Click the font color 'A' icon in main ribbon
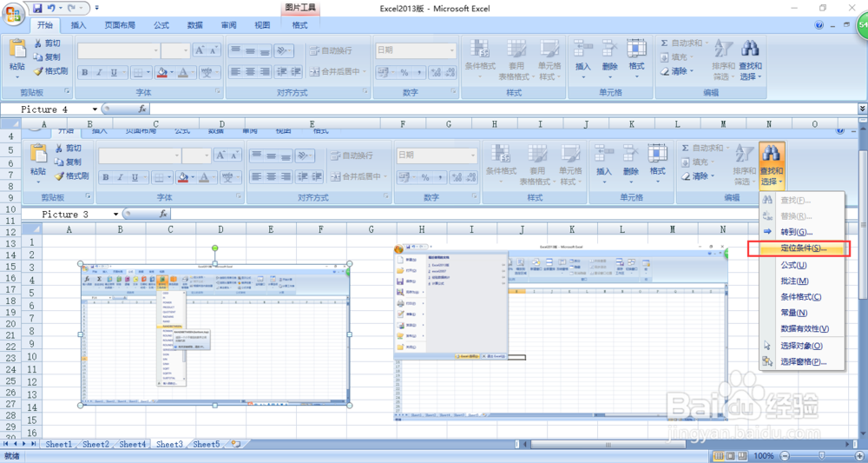The image size is (868, 463). pos(183,72)
